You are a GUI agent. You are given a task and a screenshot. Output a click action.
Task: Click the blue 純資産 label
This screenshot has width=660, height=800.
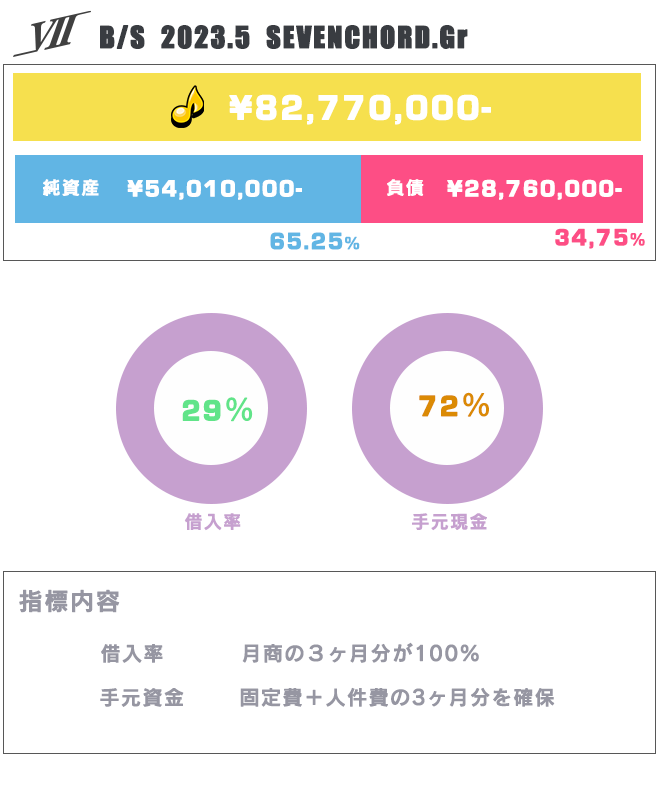pos(71,188)
